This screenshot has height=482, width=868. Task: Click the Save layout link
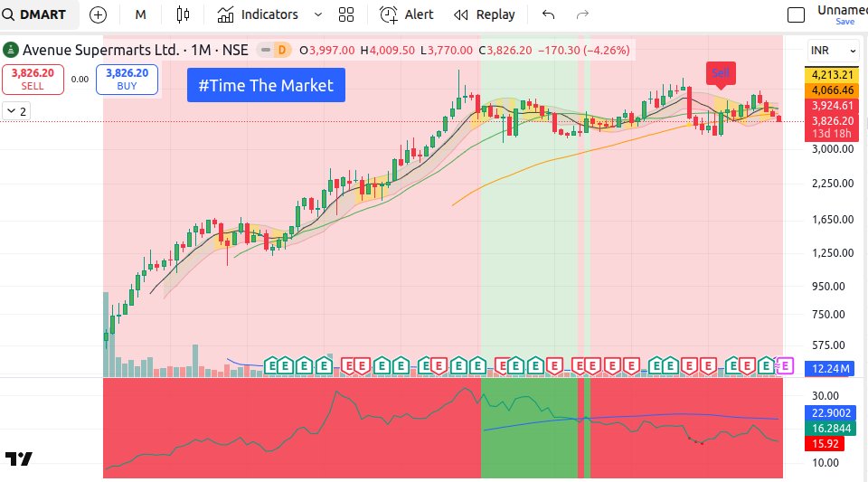click(x=844, y=22)
